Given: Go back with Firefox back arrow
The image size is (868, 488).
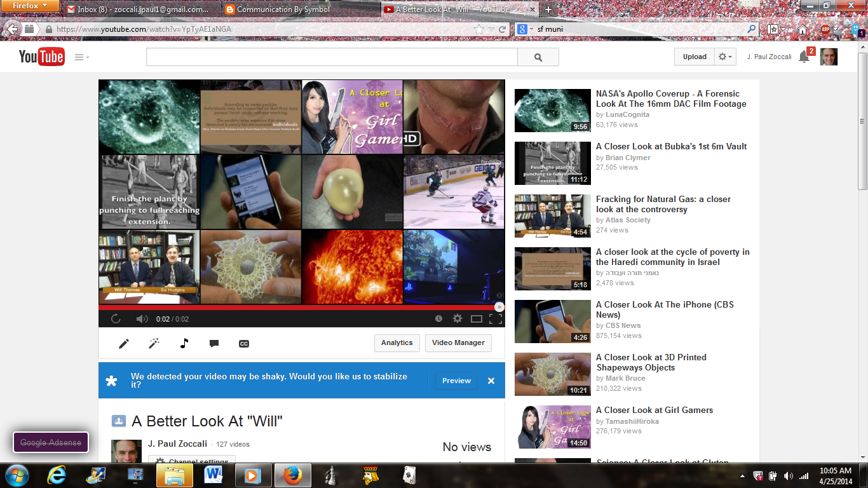Looking at the screenshot, I should (x=11, y=29).
